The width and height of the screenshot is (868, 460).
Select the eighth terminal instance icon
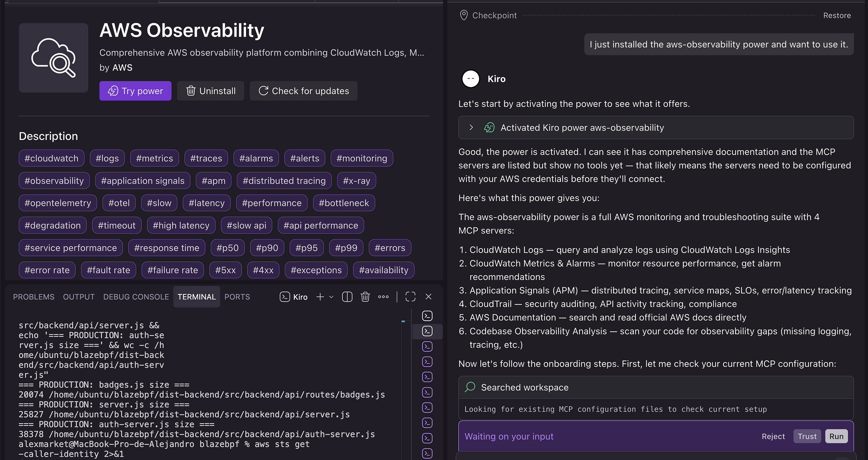click(x=427, y=423)
